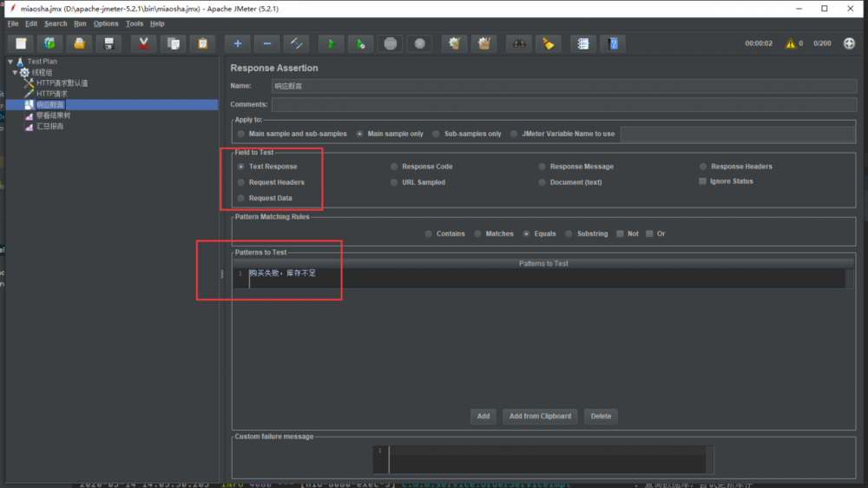Collapse the Test Plan tree node
Viewport: 868px width, 488px height.
click(x=10, y=62)
